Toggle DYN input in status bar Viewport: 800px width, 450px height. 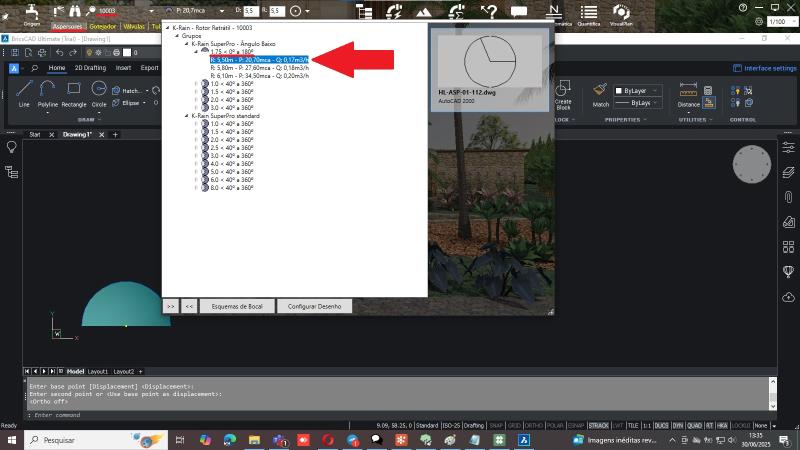pos(678,426)
